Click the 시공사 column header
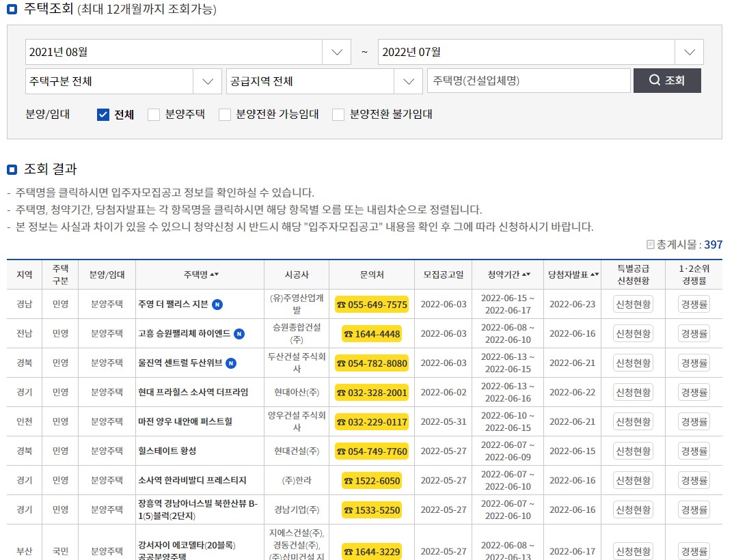This screenshot has width=734, height=560. (297, 275)
